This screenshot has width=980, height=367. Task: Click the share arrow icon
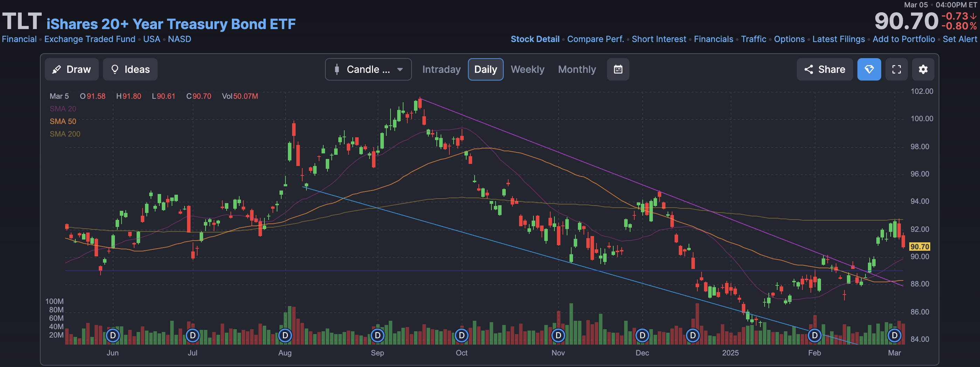[x=808, y=69]
